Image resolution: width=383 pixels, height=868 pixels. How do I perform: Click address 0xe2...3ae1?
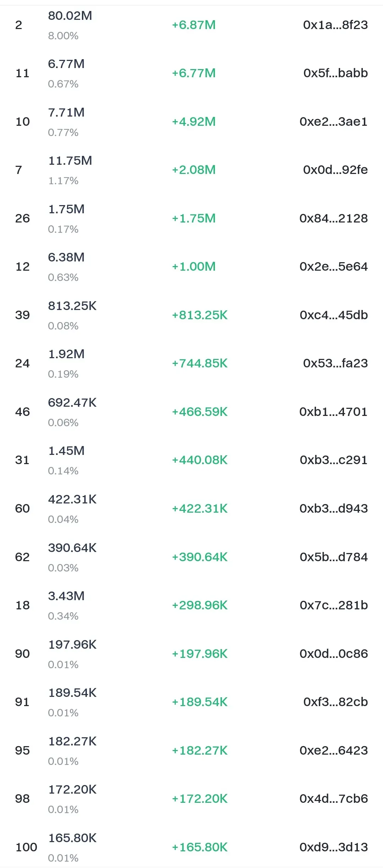tap(333, 122)
